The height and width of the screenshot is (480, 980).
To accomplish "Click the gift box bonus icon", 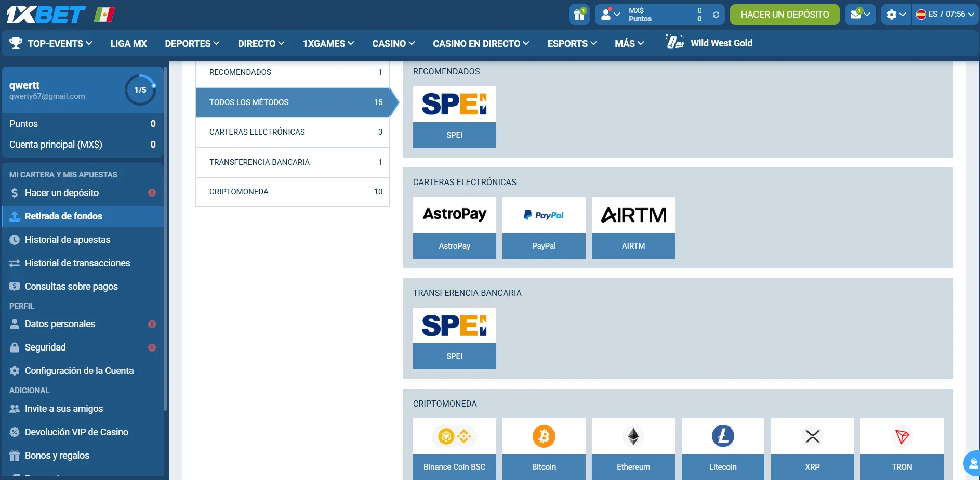I will coord(579,15).
